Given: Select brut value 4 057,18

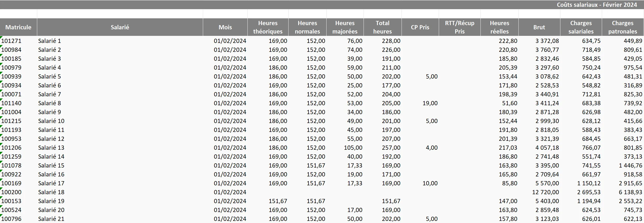Looking at the screenshot, I should point(547,148).
